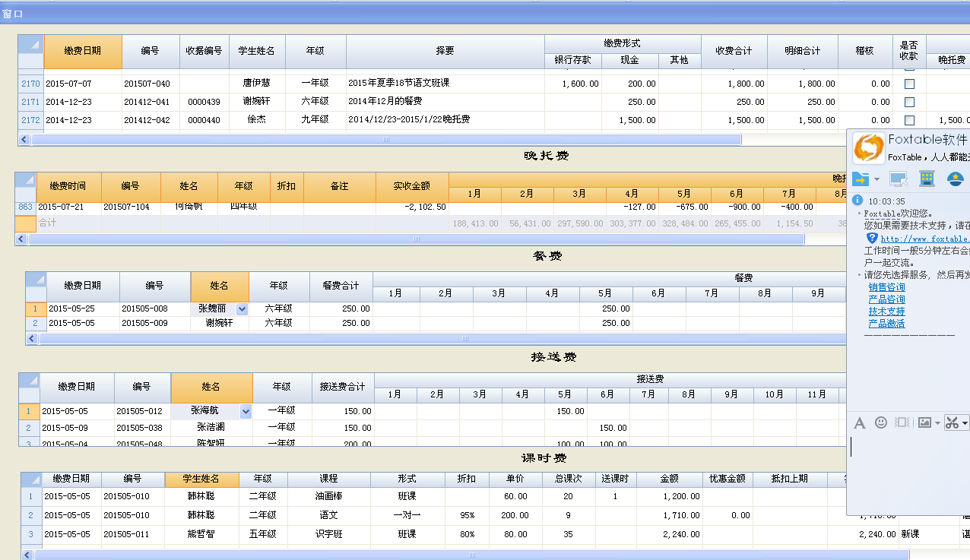Image resolution: width=970 pixels, height=560 pixels.
Task: Click the shield icon before the foxtable URL
Action: click(x=873, y=238)
